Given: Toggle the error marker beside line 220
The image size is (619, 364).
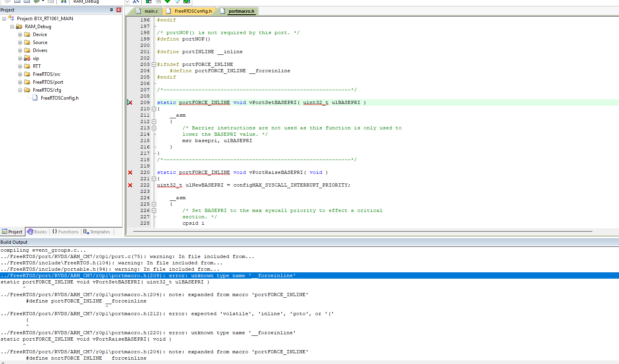Looking at the screenshot, I should [130, 172].
